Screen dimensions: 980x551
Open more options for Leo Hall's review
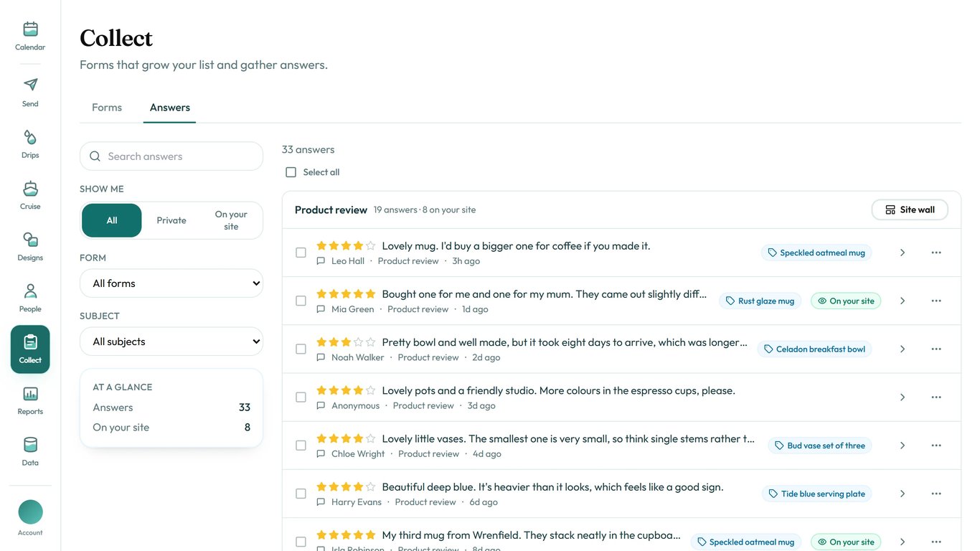coord(936,253)
